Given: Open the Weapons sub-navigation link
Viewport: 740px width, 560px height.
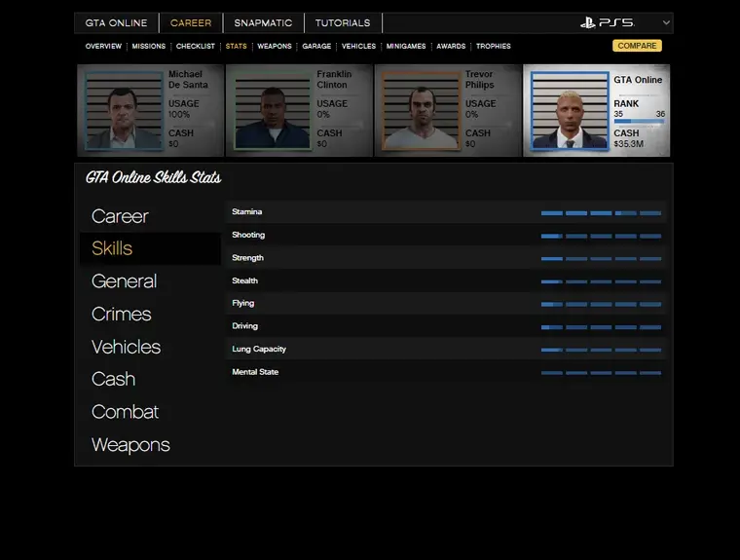Looking at the screenshot, I should (x=274, y=46).
